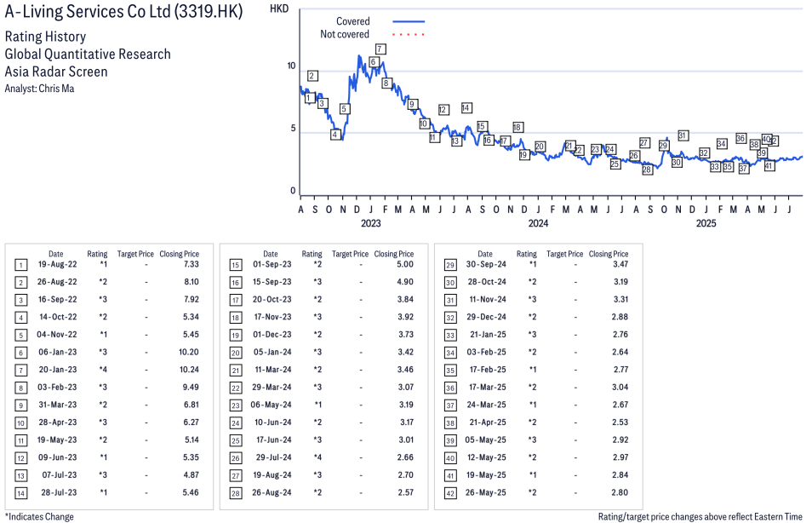Select the *1 rating on the 19-May-25 row
The height and width of the screenshot is (523, 812).
(x=532, y=475)
